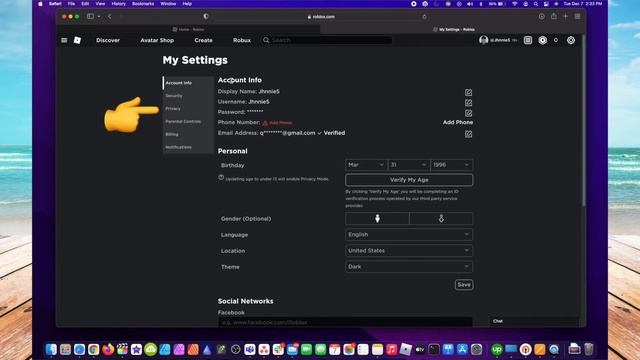Open the birthday year dropdown
640x360 pixels.
click(451, 165)
